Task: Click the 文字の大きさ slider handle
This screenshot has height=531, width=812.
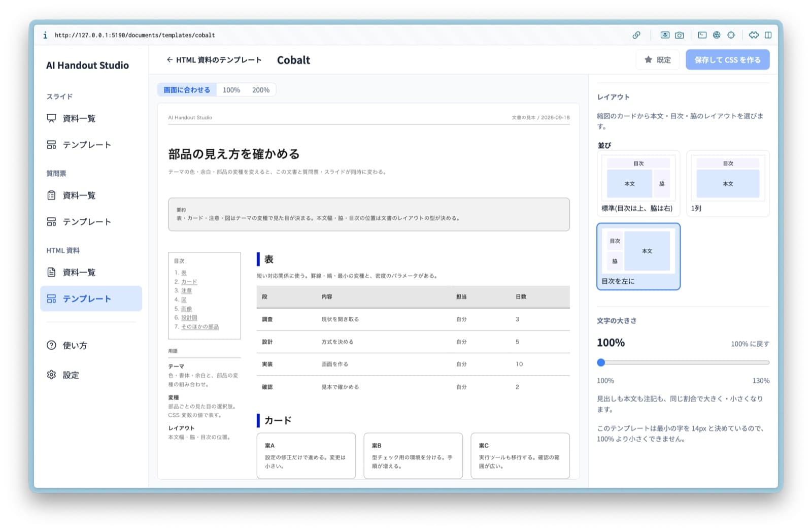Action: click(x=601, y=362)
